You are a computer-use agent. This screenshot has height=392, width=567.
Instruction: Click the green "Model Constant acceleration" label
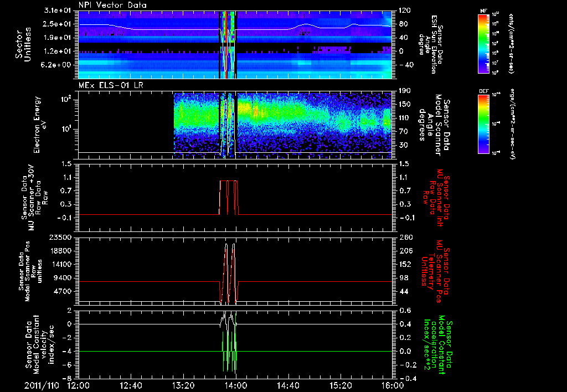[x=437, y=344]
